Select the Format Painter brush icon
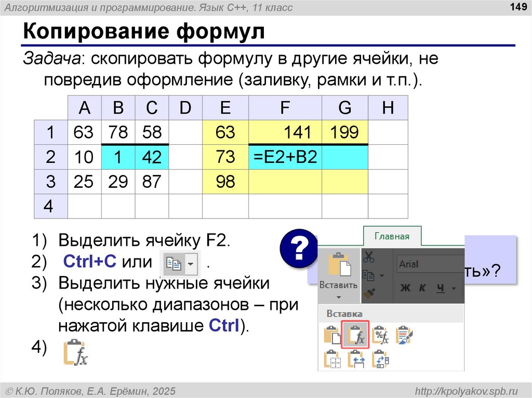532x398 pixels. coord(369,293)
